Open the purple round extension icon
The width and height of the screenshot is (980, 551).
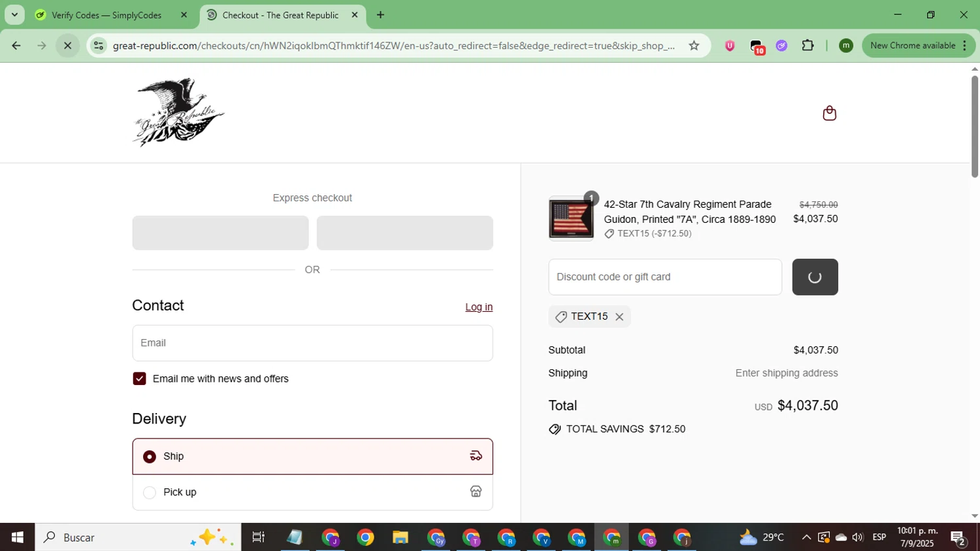click(x=781, y=46)
